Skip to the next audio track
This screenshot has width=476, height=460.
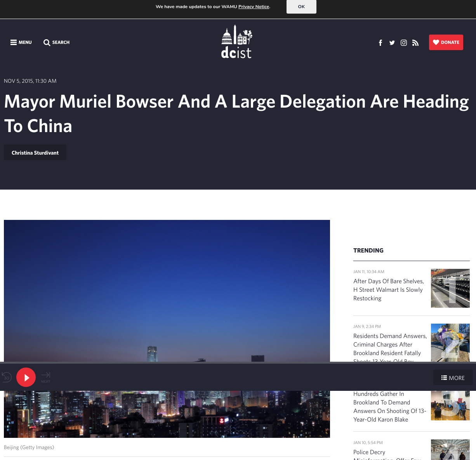pos(45,377)
